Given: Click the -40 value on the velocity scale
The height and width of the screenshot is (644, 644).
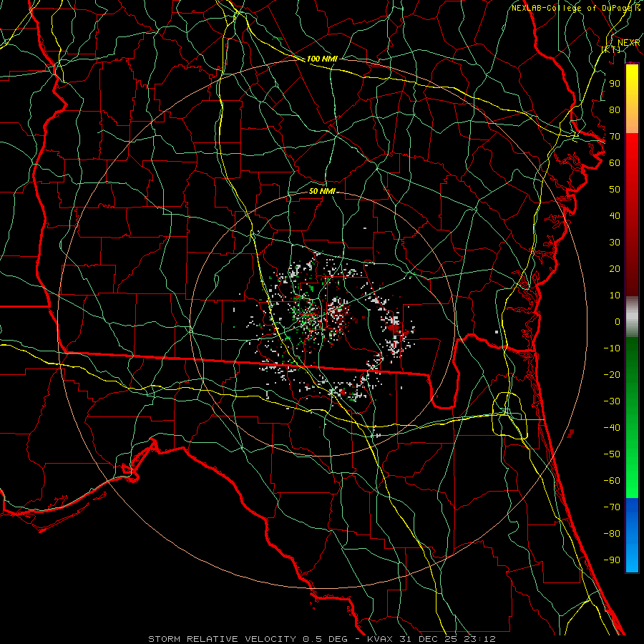Looking at the screenshot, I should 612,428.
